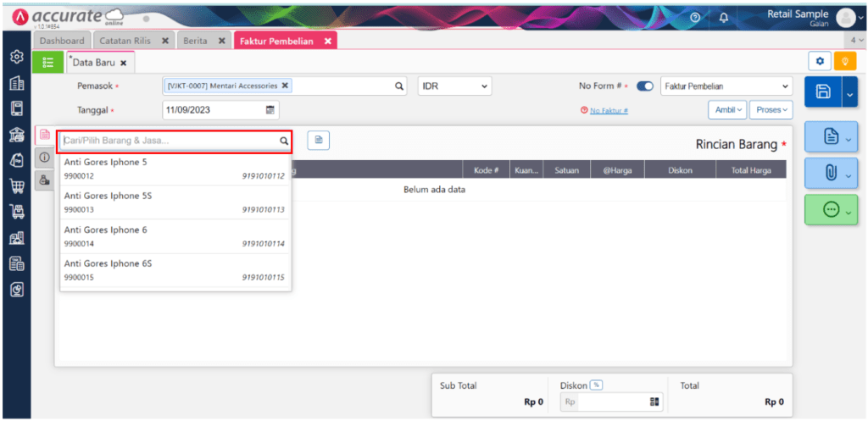Click the Pemasok search magnifier icon

[398, 86]
